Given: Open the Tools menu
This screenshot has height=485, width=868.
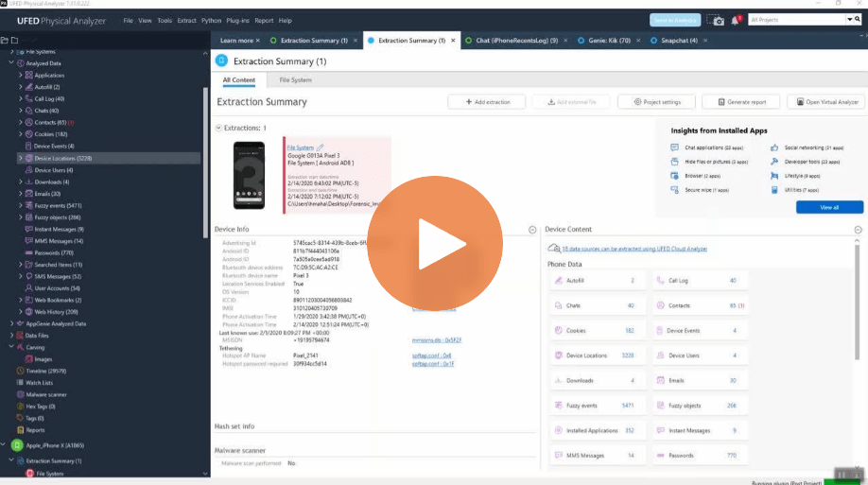Looking at the screenshot, I should (x=165, y=21).
